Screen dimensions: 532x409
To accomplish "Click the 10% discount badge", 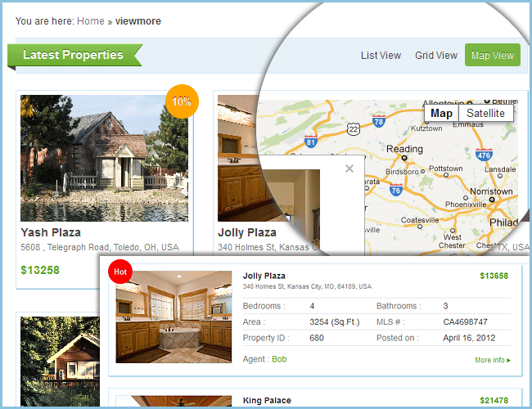I will tap(182, 101).
